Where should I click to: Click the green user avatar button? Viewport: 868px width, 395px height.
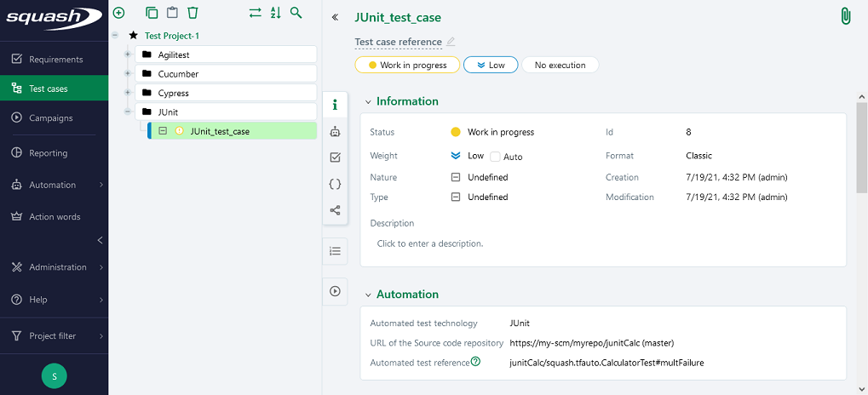(55, 375)
